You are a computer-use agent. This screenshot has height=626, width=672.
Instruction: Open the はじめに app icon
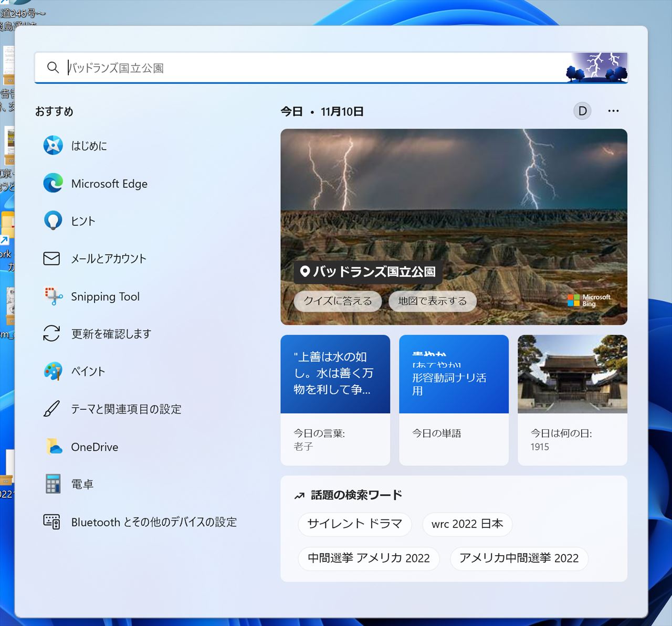pos(53,145)
